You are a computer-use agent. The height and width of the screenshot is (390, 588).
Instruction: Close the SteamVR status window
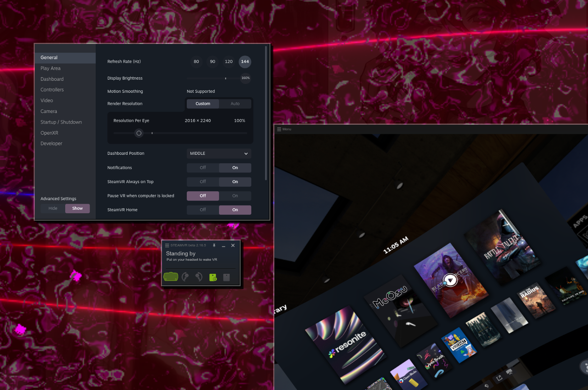(233, 245)
